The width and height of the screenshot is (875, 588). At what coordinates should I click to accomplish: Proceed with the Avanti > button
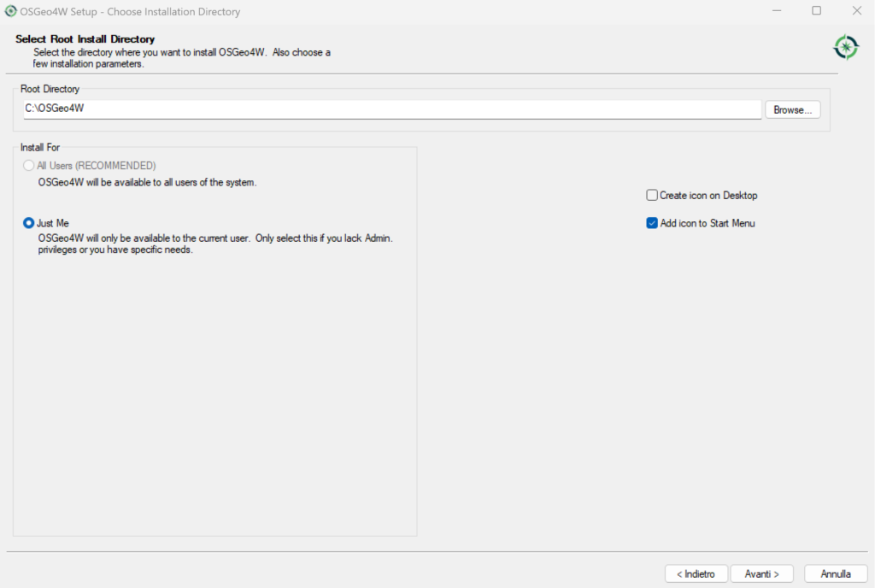[761, 573]
